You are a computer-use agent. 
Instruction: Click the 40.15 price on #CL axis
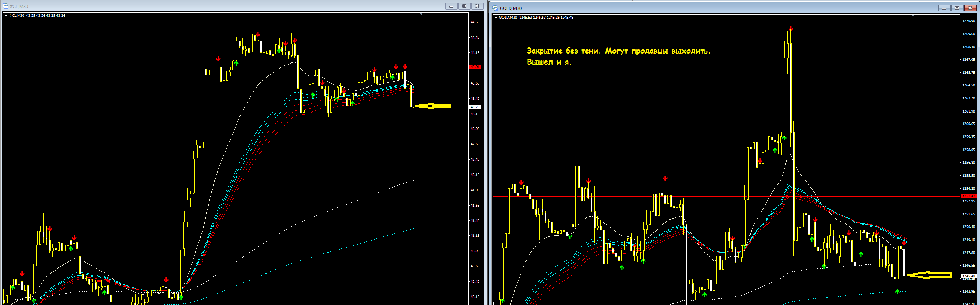tap(475, 297)
